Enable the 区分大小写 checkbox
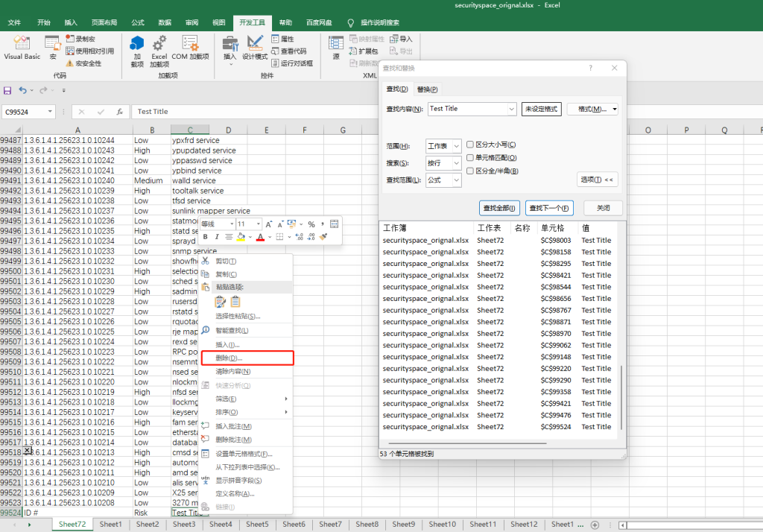Screen dimensions: 763x532 470,145
